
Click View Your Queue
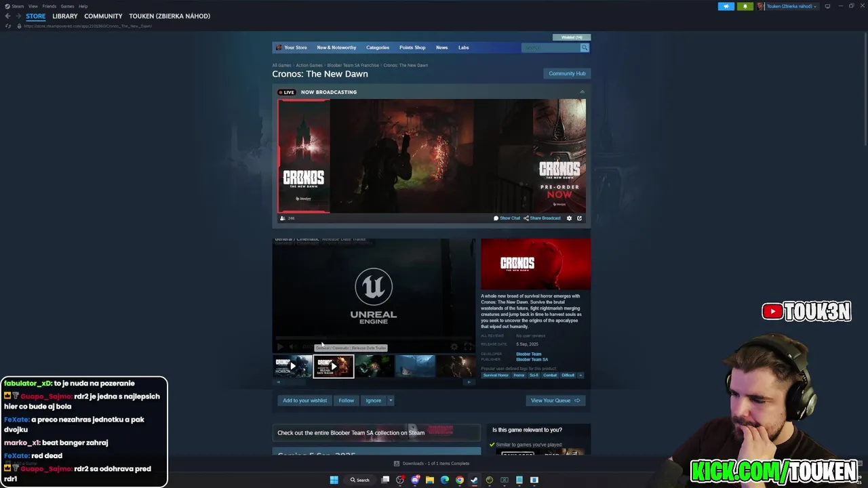coord(555,401)
